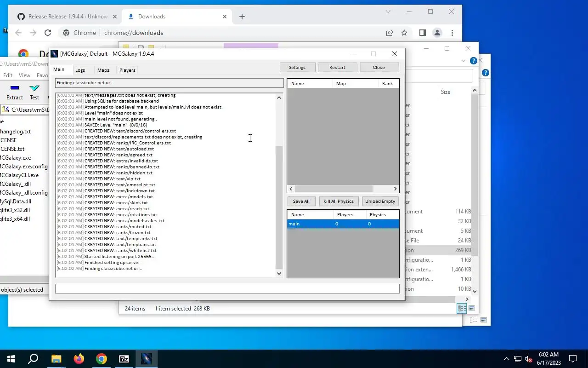Bookmark the page with the star icon

tap(404, 33)
